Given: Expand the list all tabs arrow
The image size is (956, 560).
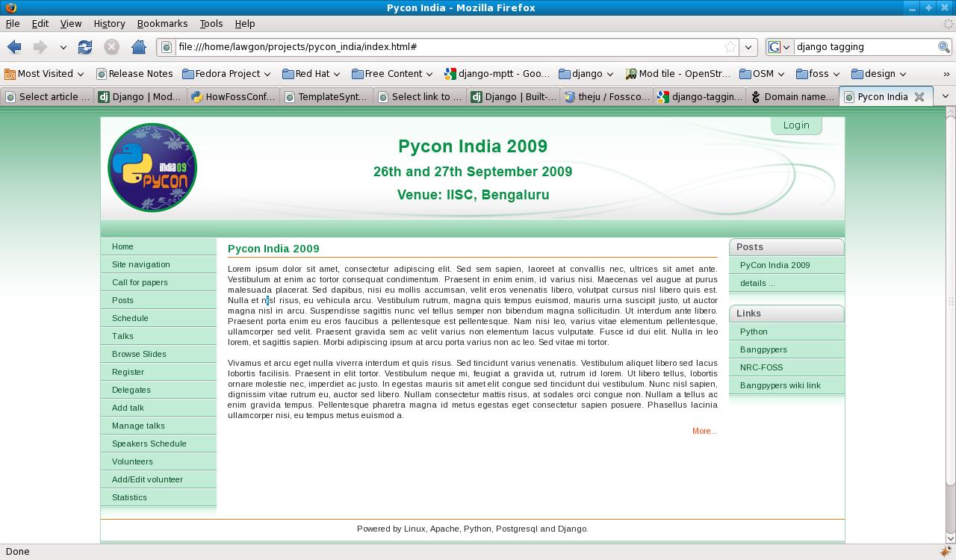Looking at the screenshot, I should tap(945, 96).
